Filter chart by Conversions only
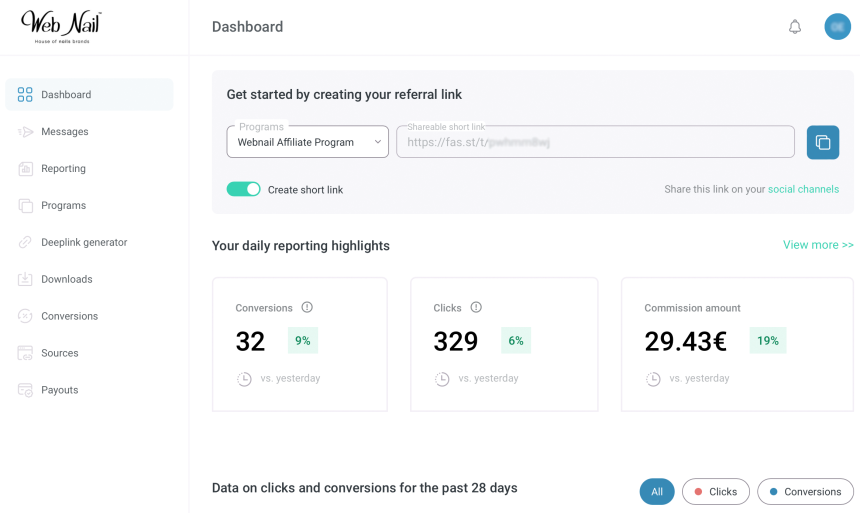Viewport: 860px width, 513px height. coord(805,491)
